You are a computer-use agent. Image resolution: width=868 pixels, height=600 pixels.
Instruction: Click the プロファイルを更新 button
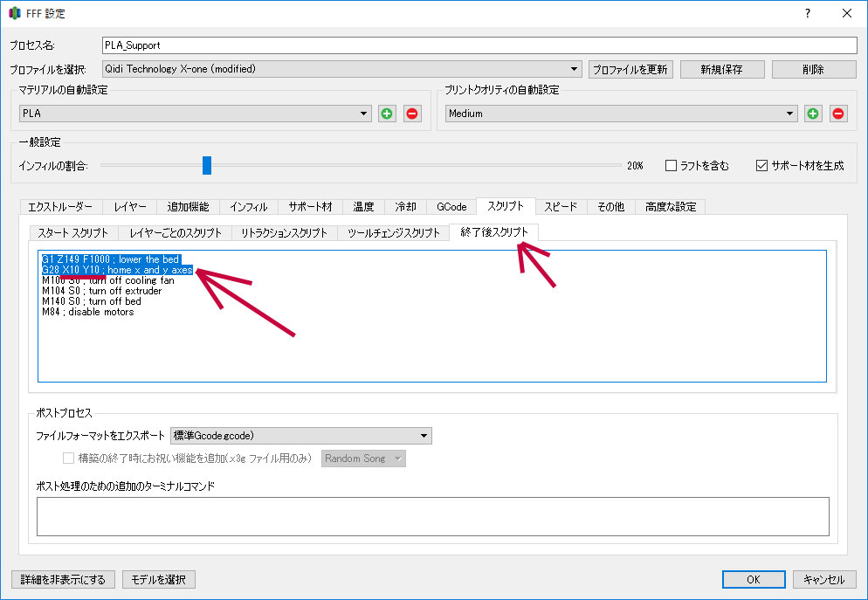click(630, 69)
